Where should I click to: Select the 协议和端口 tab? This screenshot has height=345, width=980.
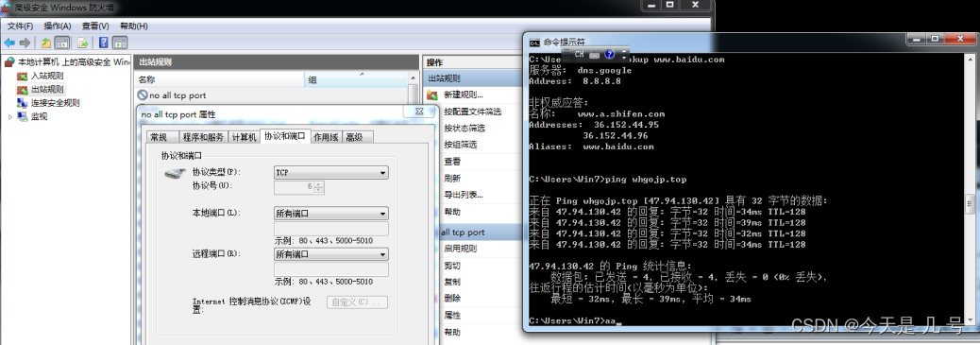tap(284, 136)
